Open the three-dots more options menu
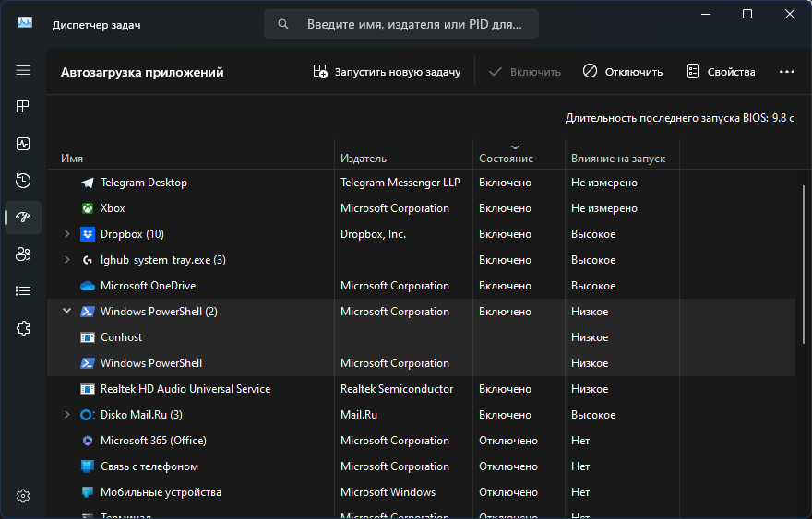 pyautogui.click(x=786, y=72)
